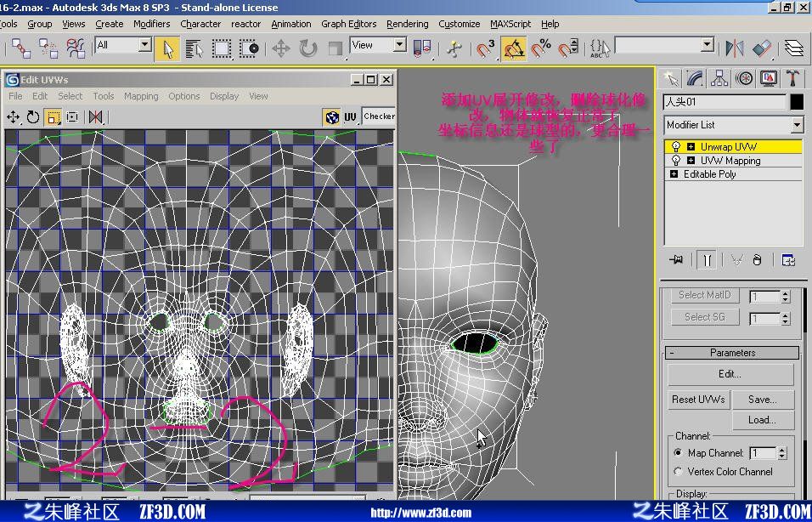Click Use Pivot Point Center icon

(422, 49)
